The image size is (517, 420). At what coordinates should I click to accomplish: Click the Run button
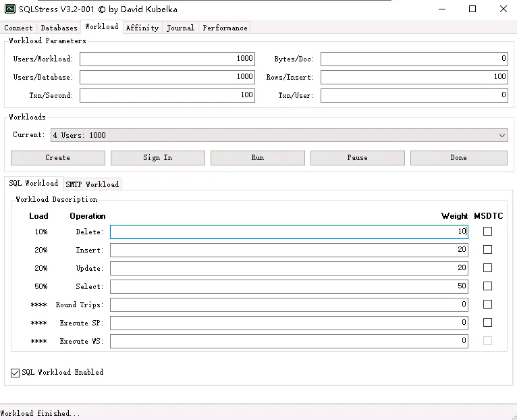(258, 158)
